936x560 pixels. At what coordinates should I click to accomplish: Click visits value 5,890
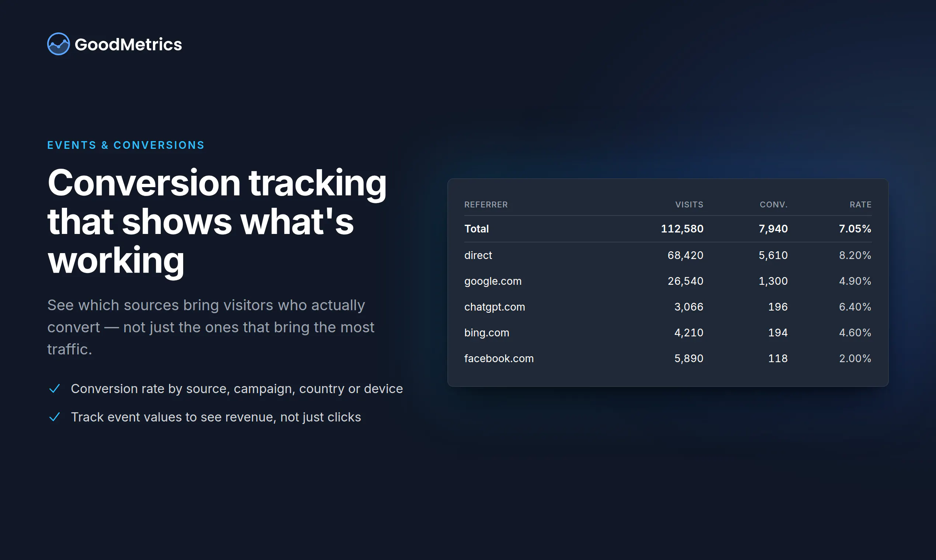click(689, 358)
